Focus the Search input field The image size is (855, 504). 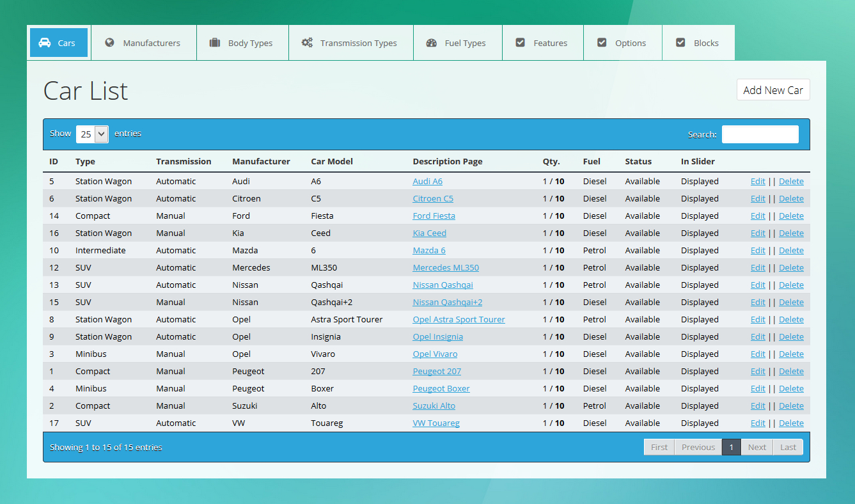coord(760,134)
